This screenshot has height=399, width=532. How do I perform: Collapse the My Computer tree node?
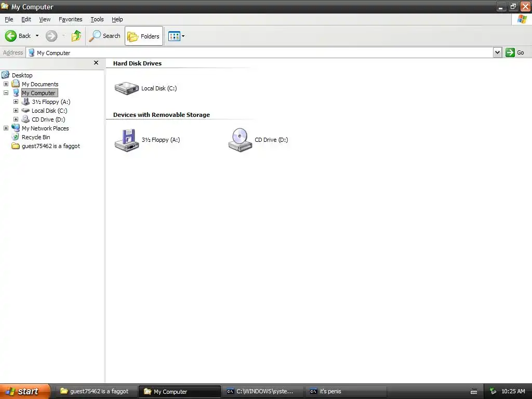pyautogui.click(x=6, y=92)
